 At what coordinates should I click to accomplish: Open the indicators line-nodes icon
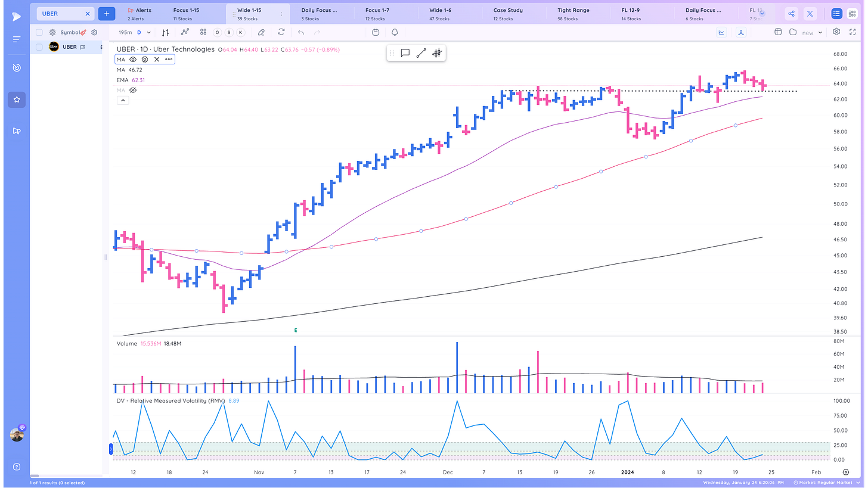[186, 32]
